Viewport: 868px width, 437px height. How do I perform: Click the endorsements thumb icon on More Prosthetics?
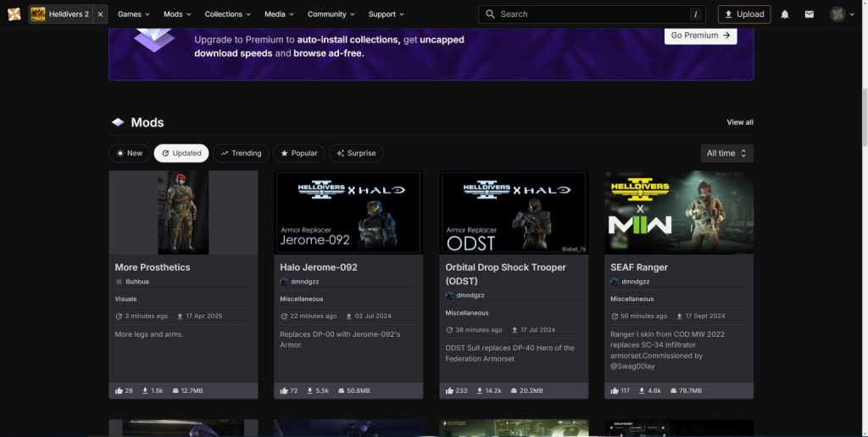click(119, 390)
